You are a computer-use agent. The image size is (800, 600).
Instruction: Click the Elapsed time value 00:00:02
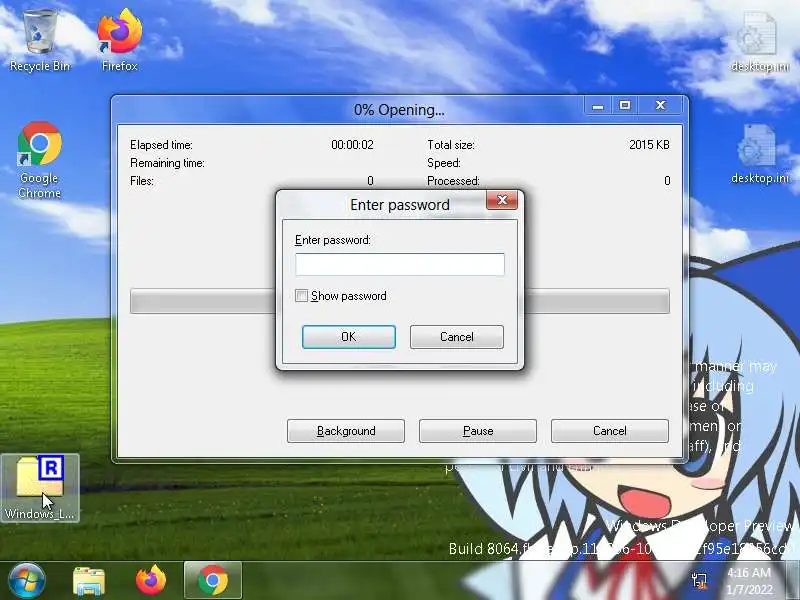(352, 145)
